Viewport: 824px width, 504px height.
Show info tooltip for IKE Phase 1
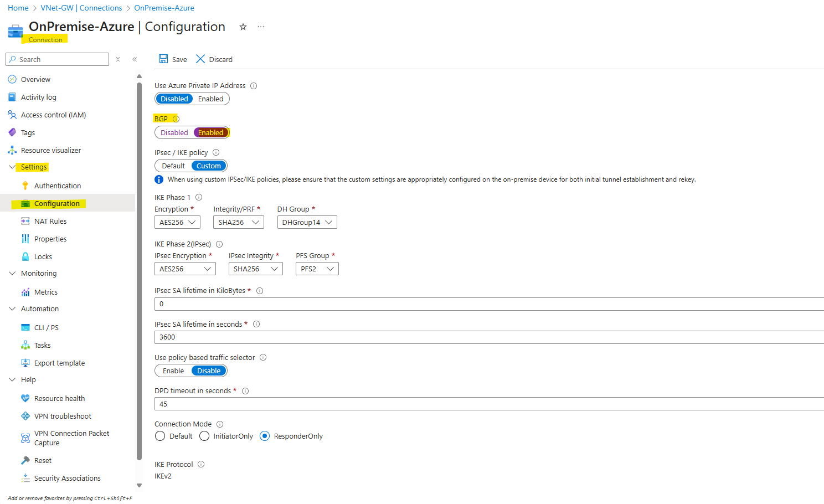(199, 197)
